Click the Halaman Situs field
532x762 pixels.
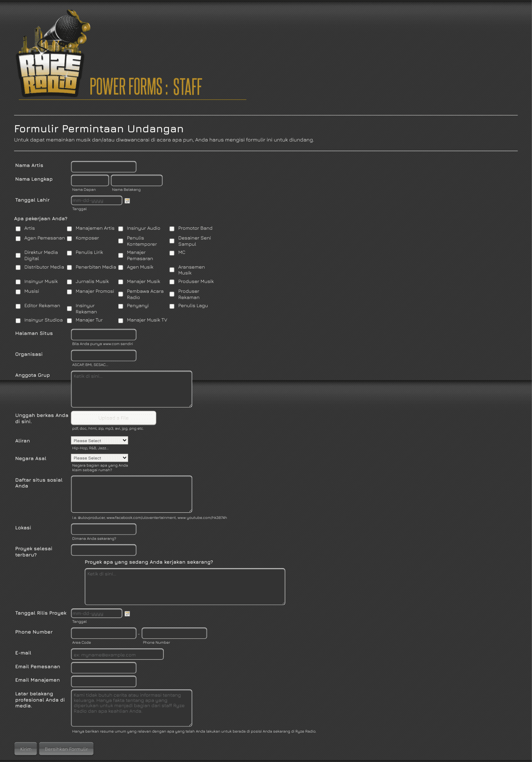coord(104,335)
